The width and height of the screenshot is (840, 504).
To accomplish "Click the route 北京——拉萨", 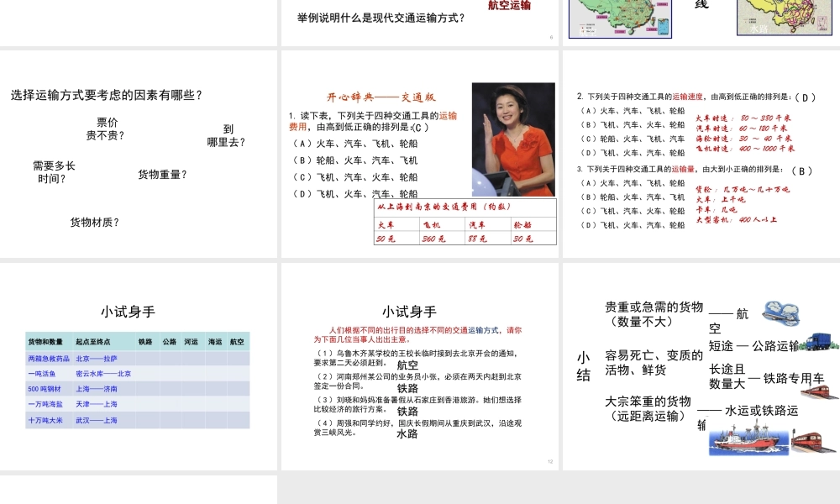I will coord(97,359).
